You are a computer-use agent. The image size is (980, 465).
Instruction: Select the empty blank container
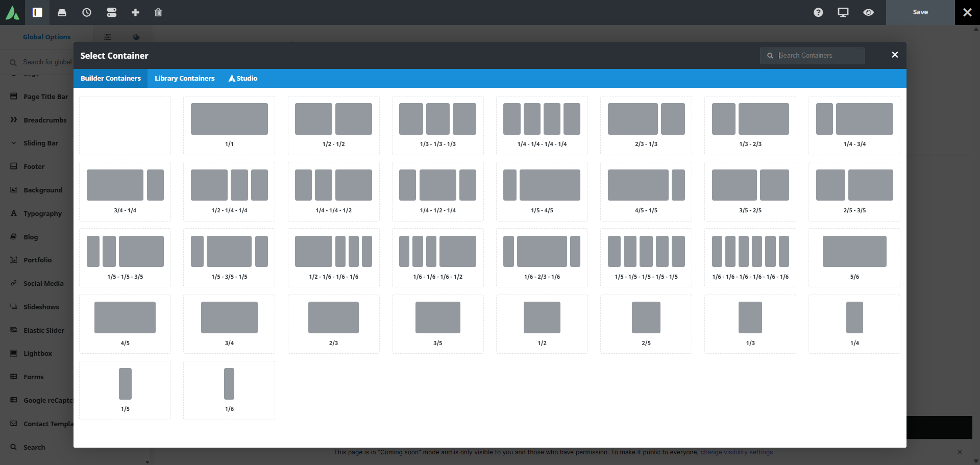(x=125, y=125)
